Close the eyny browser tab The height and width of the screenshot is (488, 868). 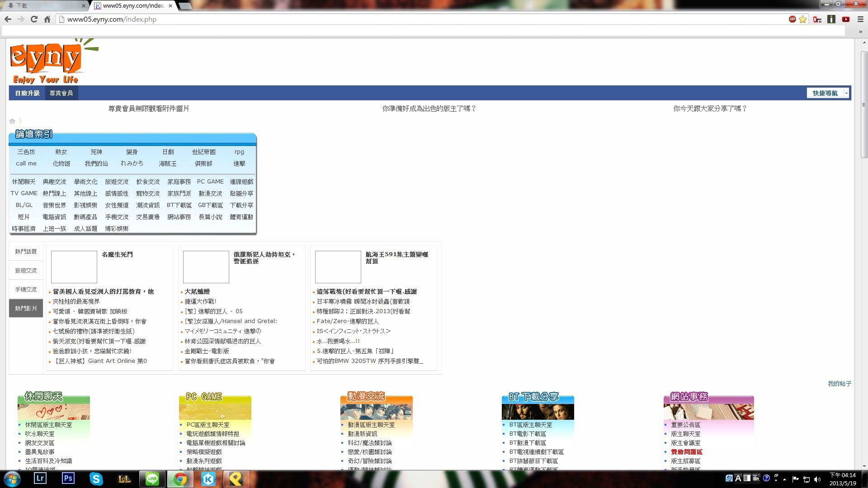click(170, 6)
